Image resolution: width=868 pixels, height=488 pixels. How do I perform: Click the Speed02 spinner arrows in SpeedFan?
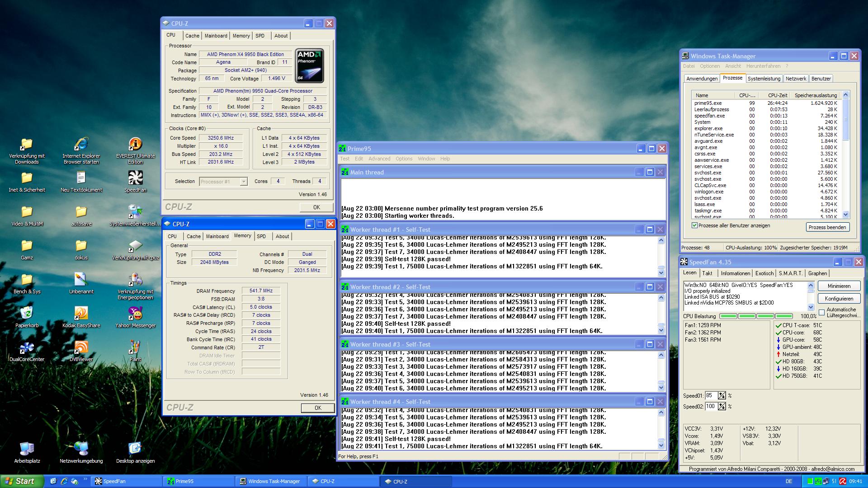[722, 407]
